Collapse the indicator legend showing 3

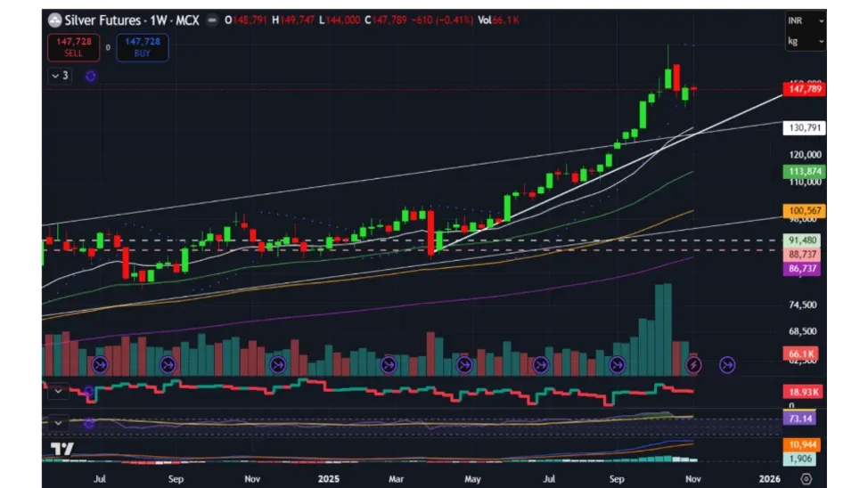(x=60, y=75)
